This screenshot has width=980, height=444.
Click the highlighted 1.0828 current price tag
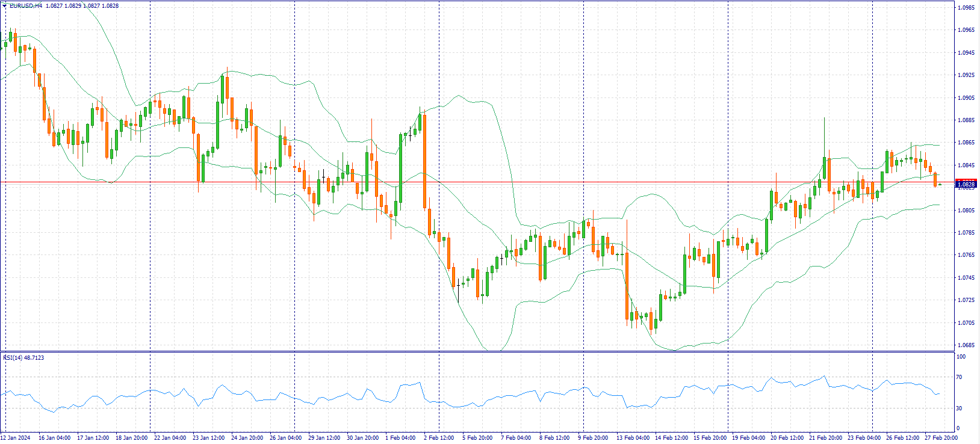click(x=966, y=184)
